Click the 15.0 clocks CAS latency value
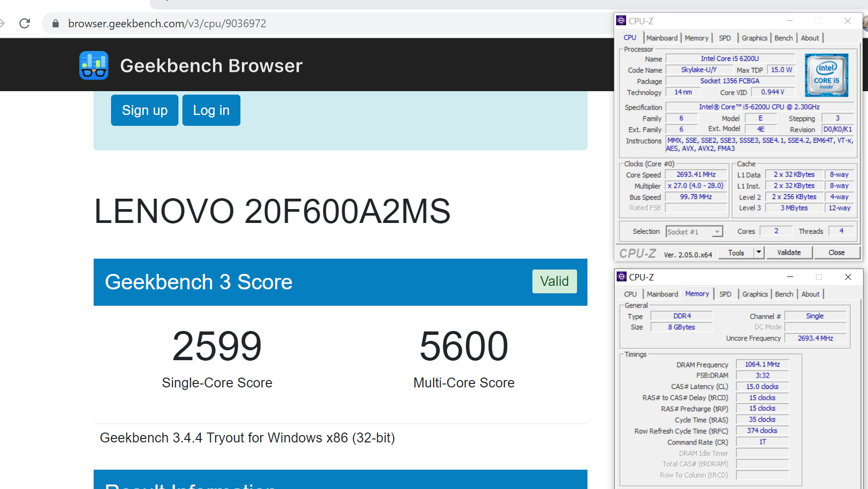 tap(762, 386)
